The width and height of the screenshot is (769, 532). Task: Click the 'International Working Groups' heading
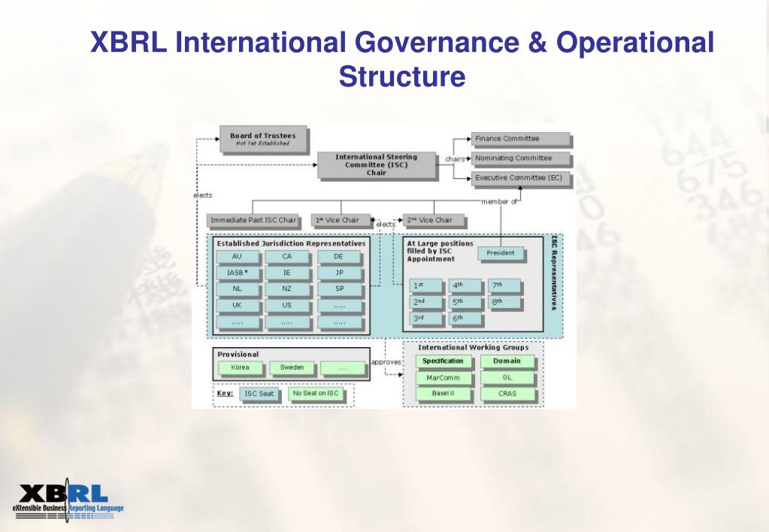[x=474, y=347]
